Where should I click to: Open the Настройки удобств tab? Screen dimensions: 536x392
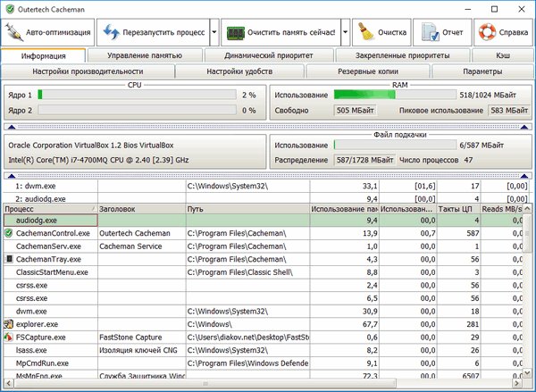pos(239,71)
